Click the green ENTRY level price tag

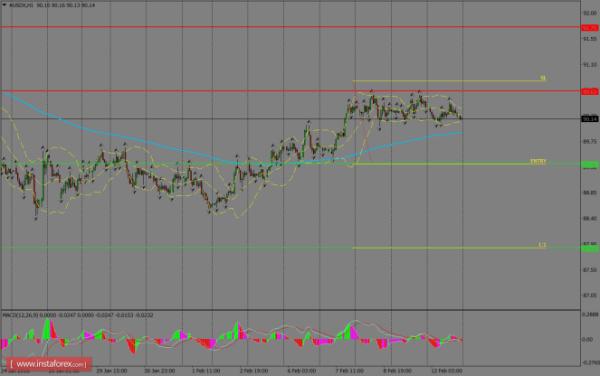tap(590, 165)
